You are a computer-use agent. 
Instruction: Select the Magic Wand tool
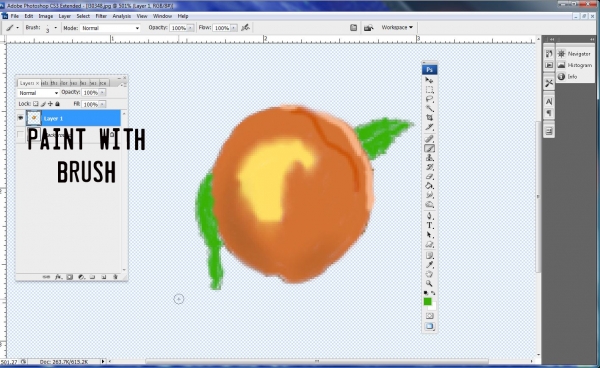click(x=429, y=109)
